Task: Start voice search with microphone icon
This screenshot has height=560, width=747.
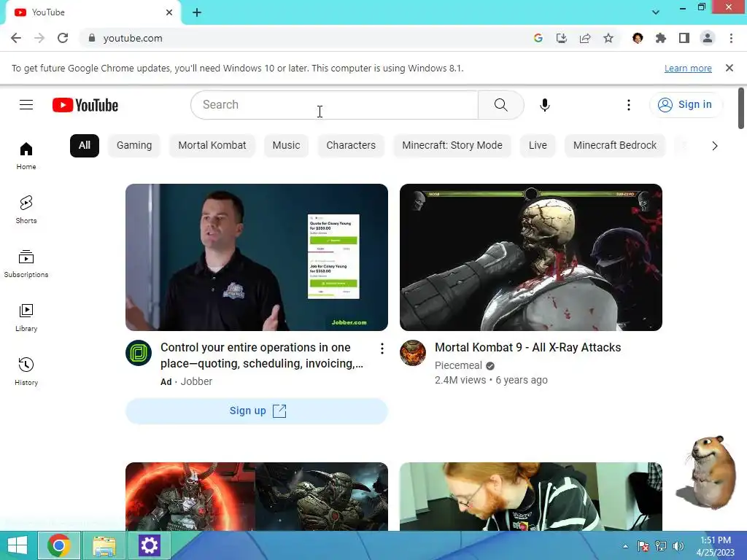Action: 544,105
